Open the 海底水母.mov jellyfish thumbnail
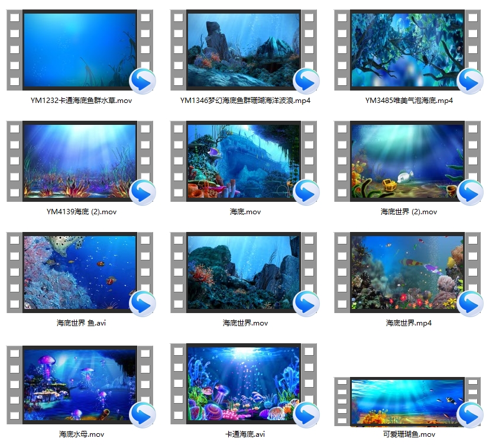 pos(80,385)
